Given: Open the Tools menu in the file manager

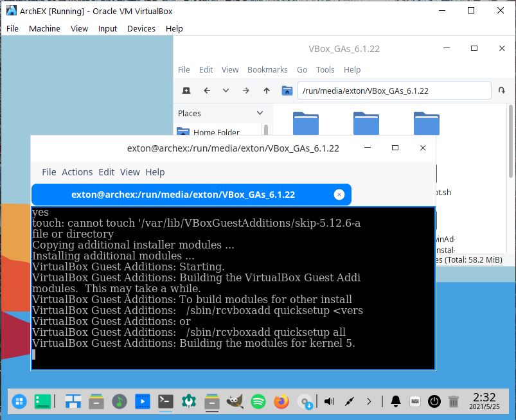Looking at the screenshot, I should coord(325,70).
